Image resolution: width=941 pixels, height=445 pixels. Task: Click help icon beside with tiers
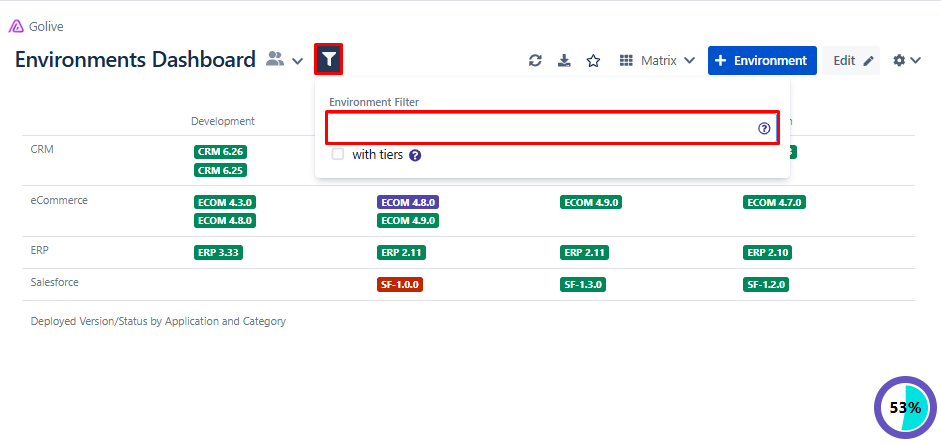(415, 156)
